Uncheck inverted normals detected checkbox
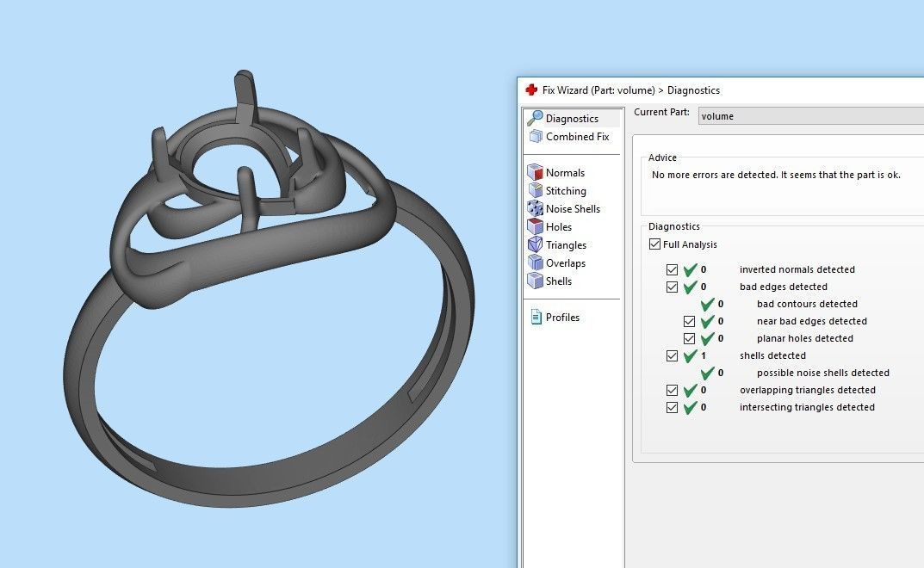 (672, 269)
